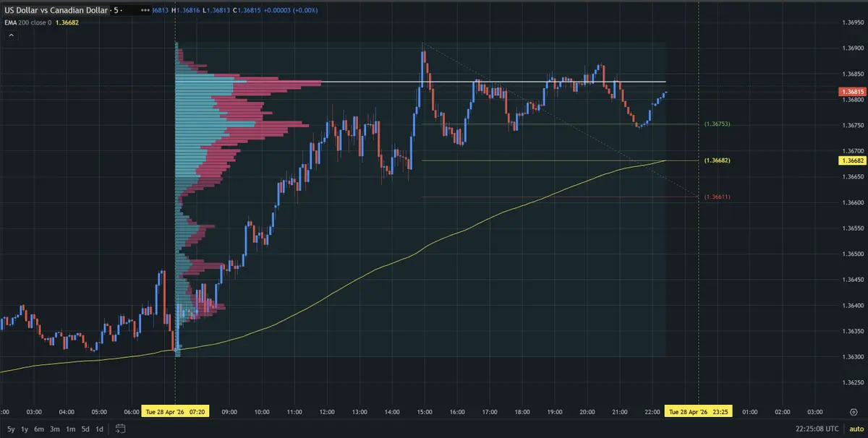The image size is (868, 438).
Task: Select the 1m time range
Action: pos(70,429)
